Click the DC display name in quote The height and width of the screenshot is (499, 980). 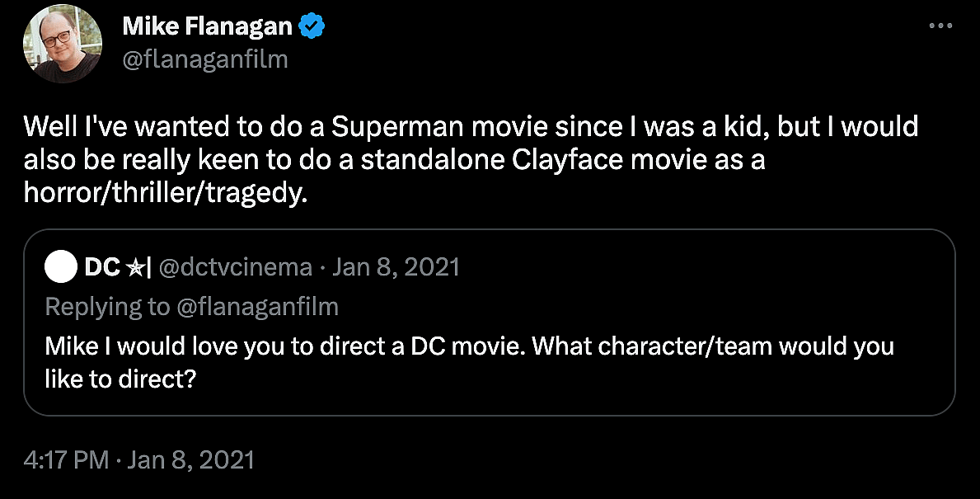point(101,267)
